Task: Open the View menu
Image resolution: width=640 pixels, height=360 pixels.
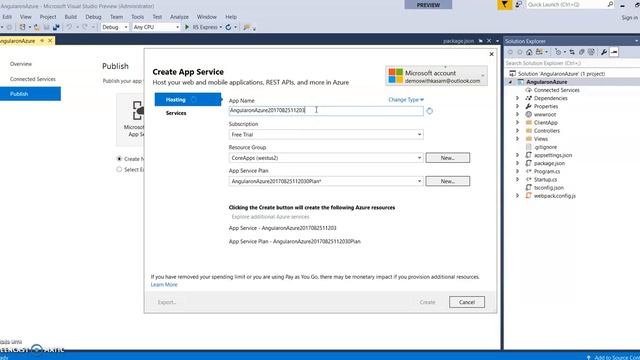Action: click(x=25, y=17)
